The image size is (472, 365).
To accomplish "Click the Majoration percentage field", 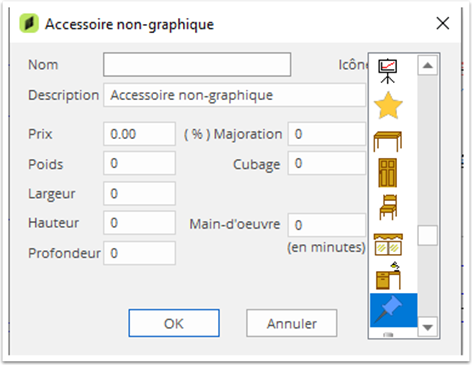I will click(x=327, y=134).
